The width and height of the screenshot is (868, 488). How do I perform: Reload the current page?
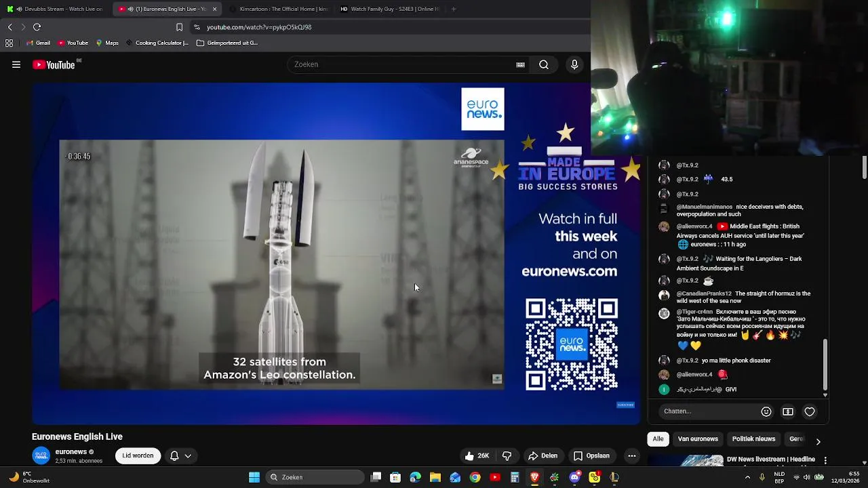(37, 27)
